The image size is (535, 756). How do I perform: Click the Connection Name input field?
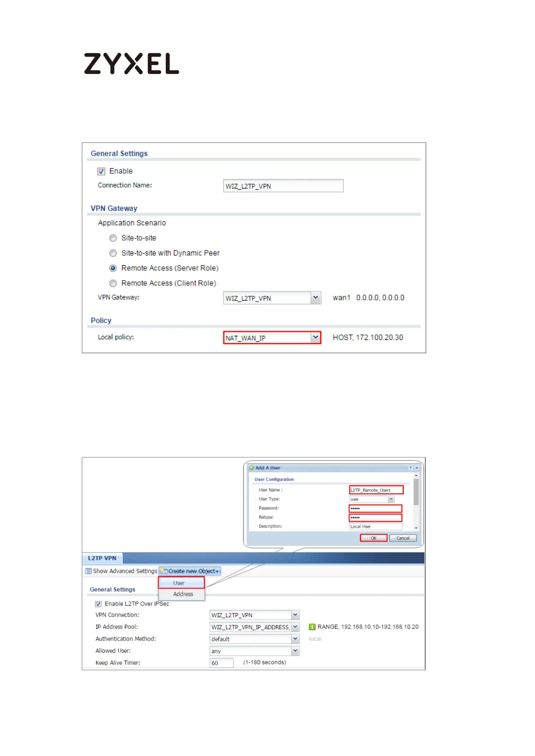283,186
